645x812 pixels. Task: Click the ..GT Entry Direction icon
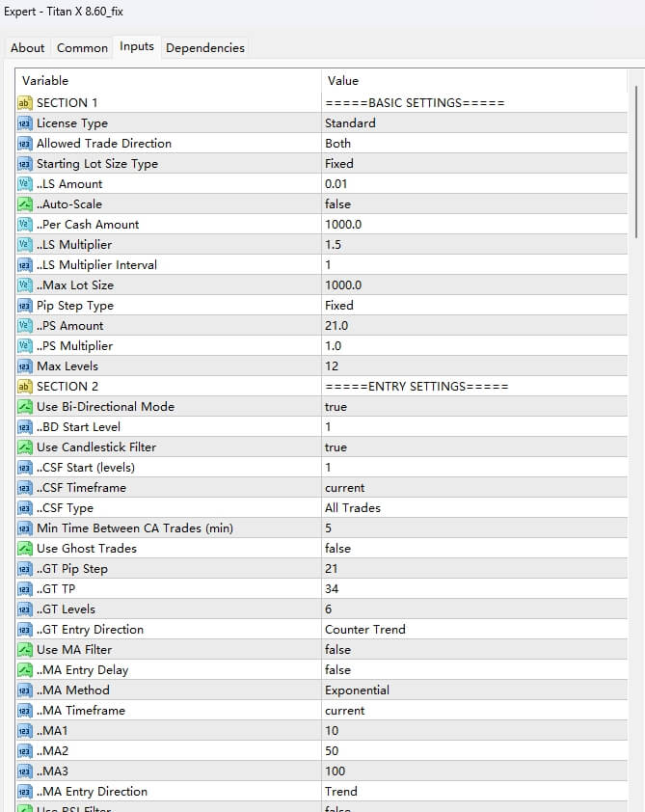click(x=24, y=629)
